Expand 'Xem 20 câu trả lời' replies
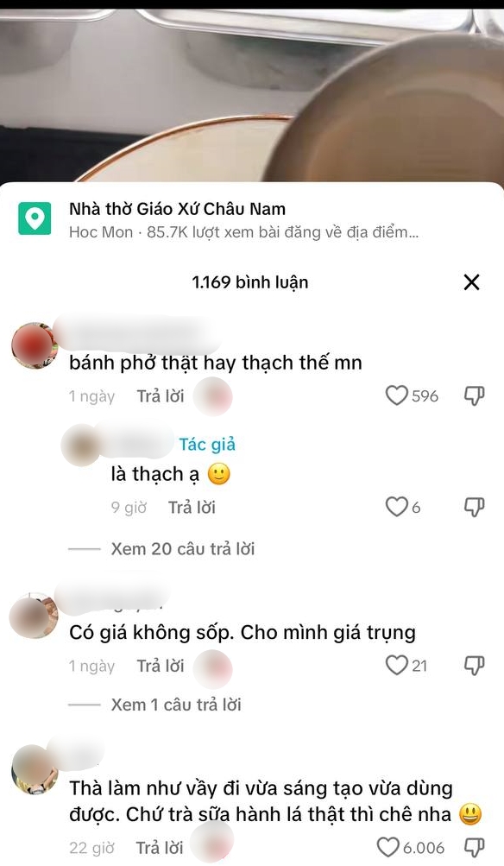504x866 pixels. click(183, 549)
